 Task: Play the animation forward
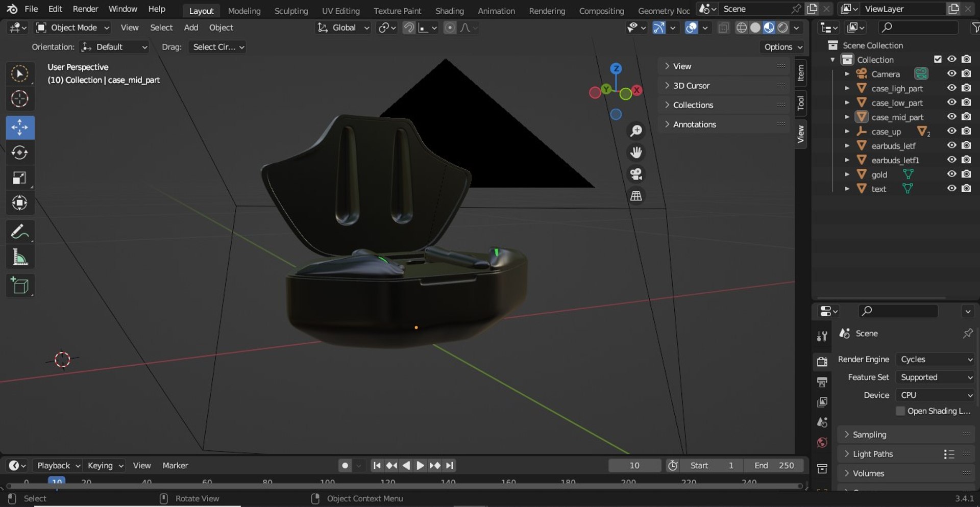420,465
